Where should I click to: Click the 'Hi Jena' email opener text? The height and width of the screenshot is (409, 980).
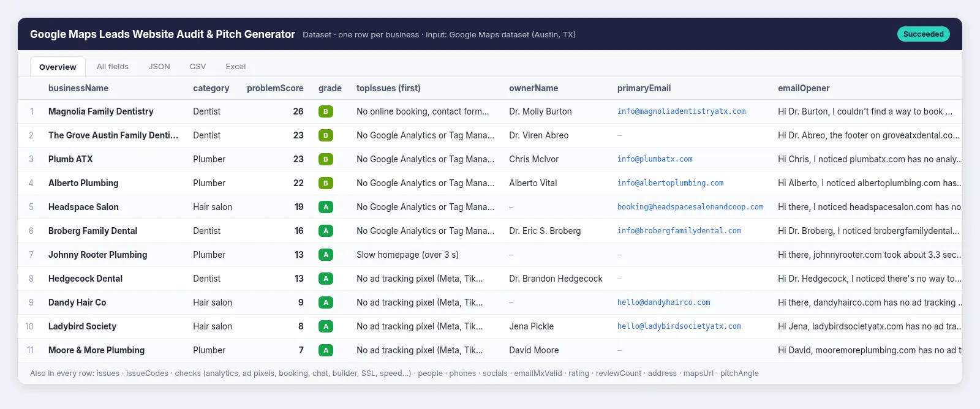[x=870, y=326]
